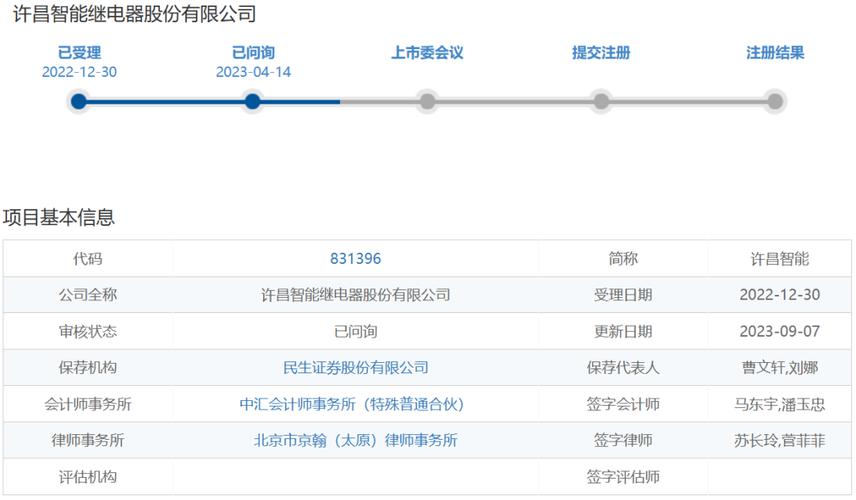Click the 注册结果 timeline step dot

[x=775, y=102]
